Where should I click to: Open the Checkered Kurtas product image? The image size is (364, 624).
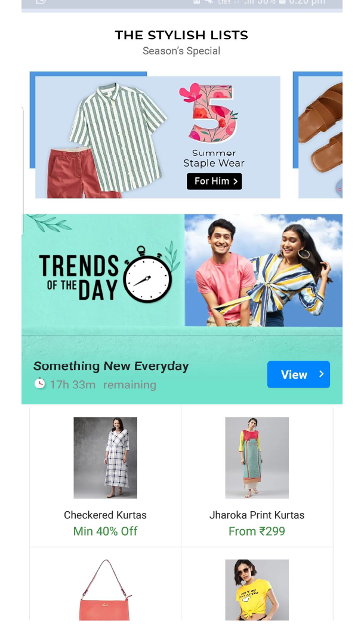106,457
